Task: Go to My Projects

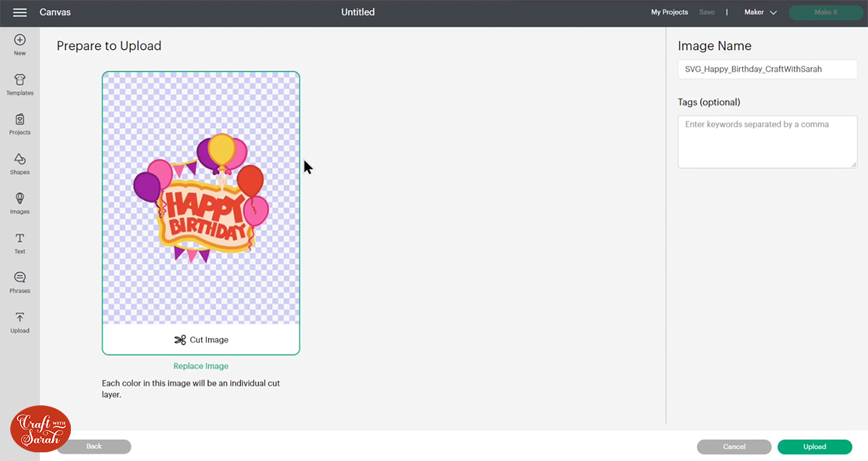Action: click(669, 12)
